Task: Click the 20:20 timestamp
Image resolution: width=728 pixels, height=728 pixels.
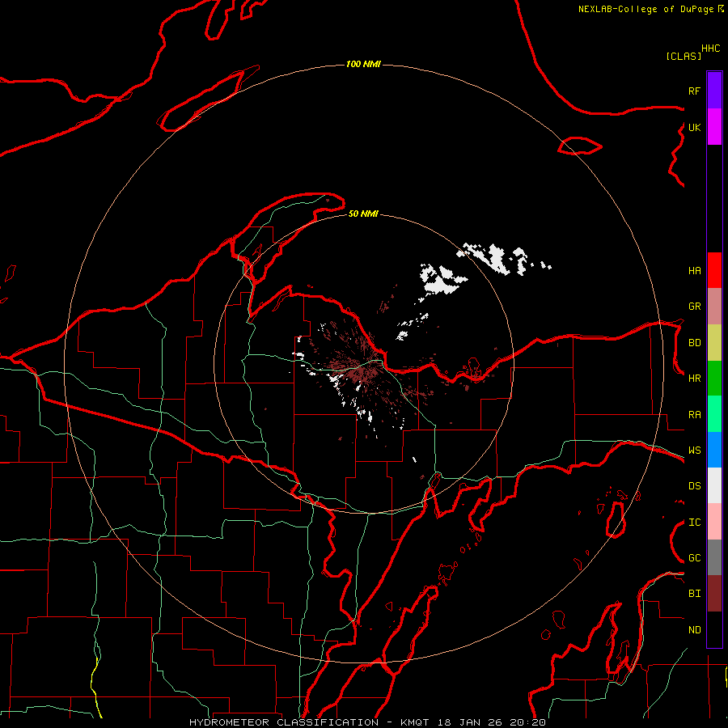Action: click(x=527, y=722)
